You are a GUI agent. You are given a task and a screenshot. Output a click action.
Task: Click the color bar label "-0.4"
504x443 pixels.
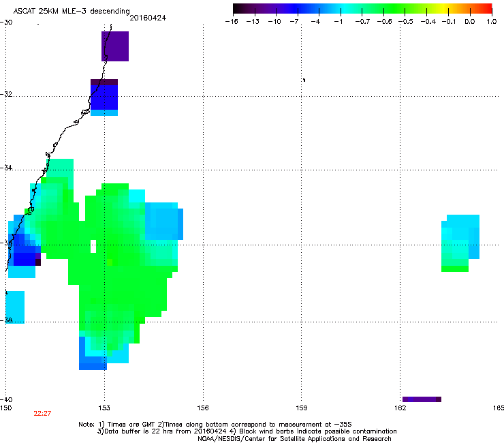(x=428, y=22)
